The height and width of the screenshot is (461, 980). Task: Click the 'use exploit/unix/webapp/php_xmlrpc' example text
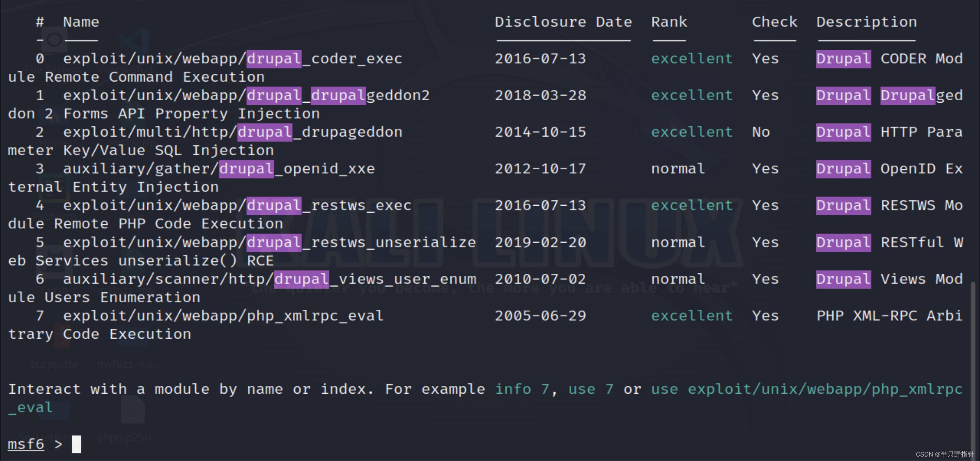(807, 390)
